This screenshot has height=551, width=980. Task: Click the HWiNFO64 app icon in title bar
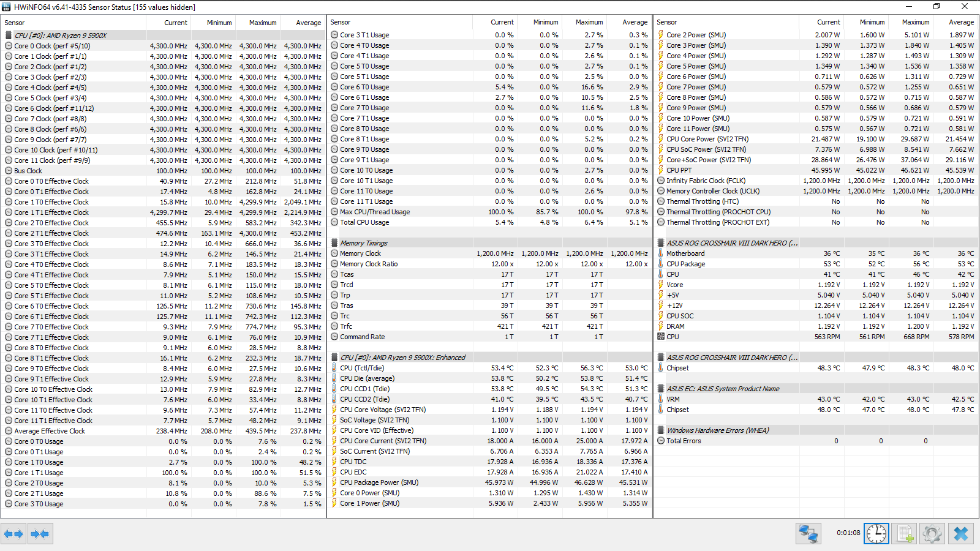(x=7, y=7)
